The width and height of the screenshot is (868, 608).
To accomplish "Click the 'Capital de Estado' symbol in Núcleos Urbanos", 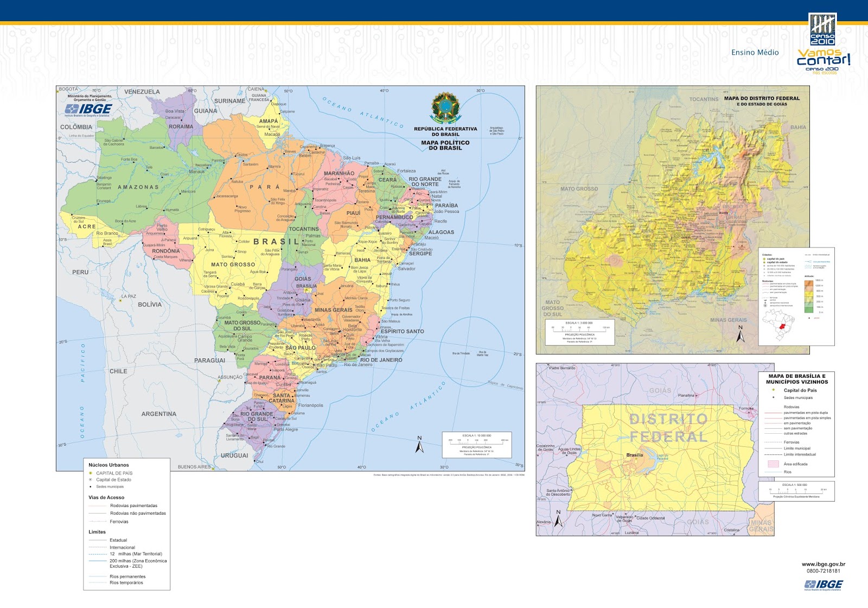I will point(91,480).
